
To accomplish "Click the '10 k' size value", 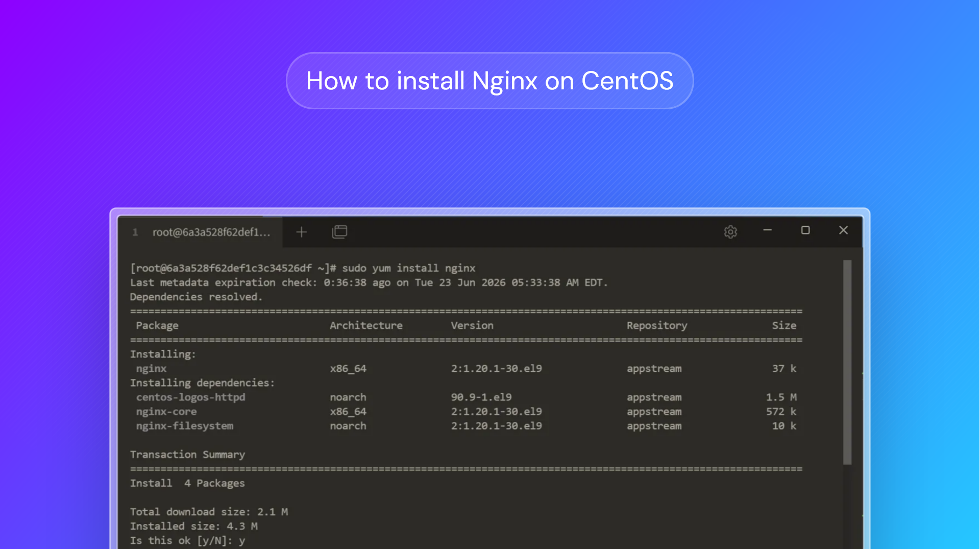I will [x=784, y=425].
